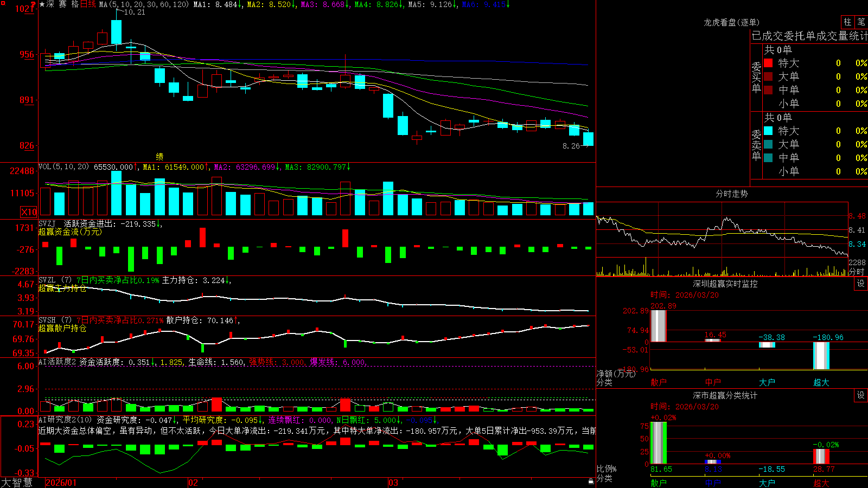Open settings (设) for 深圳超赢实时监控 panel

click(x=861, y=284)
